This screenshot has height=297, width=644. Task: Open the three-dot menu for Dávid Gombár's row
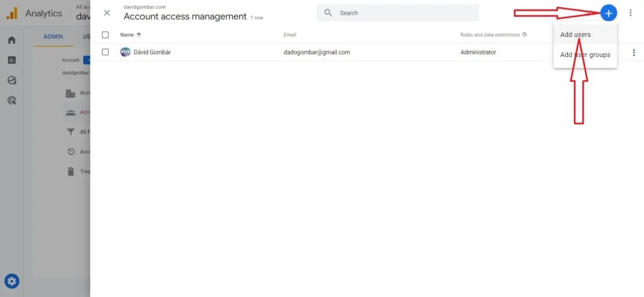(634, 53)
